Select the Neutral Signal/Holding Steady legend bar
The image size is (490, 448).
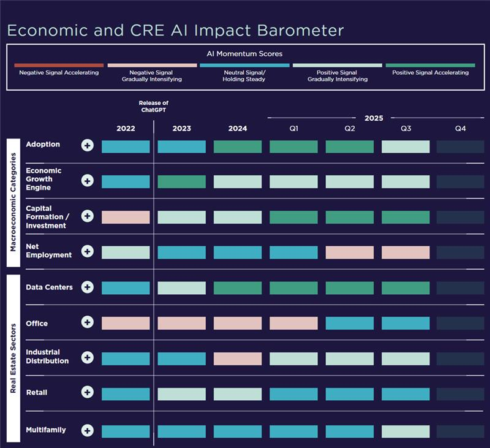(x=244, y=65)
